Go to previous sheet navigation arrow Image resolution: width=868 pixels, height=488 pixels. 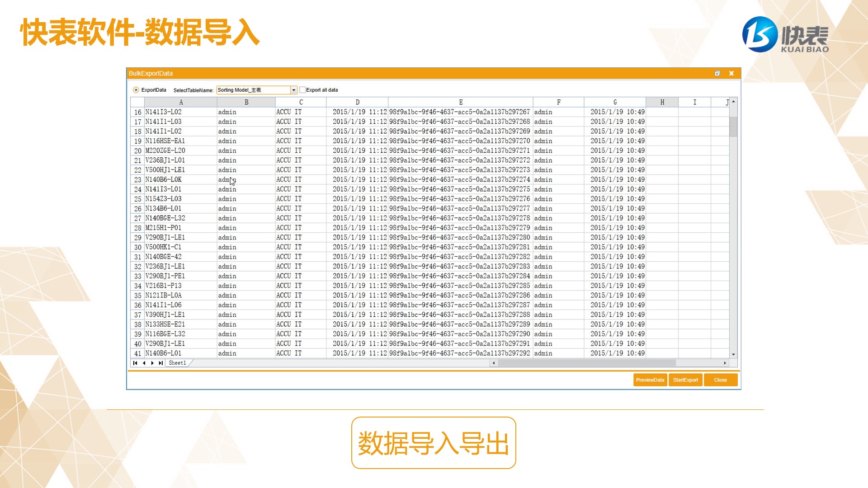pyautogui.click(x=144, y=363)
